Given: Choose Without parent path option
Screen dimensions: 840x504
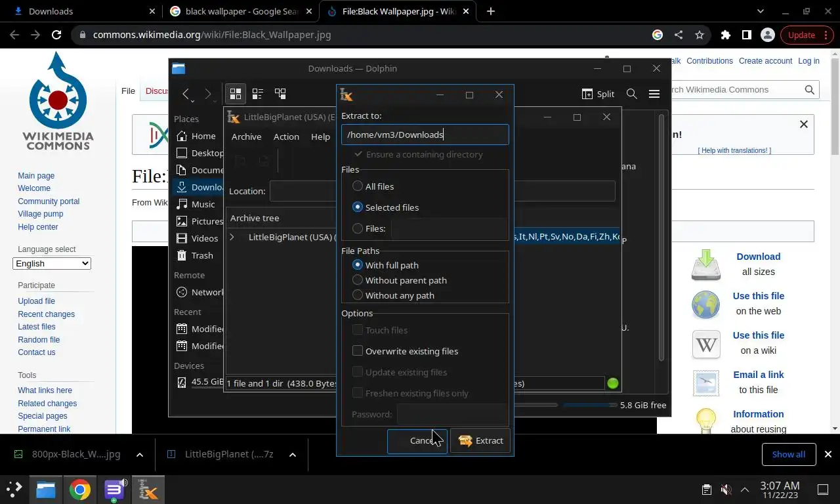Looking at the screenshot, I should coord(358,280).
